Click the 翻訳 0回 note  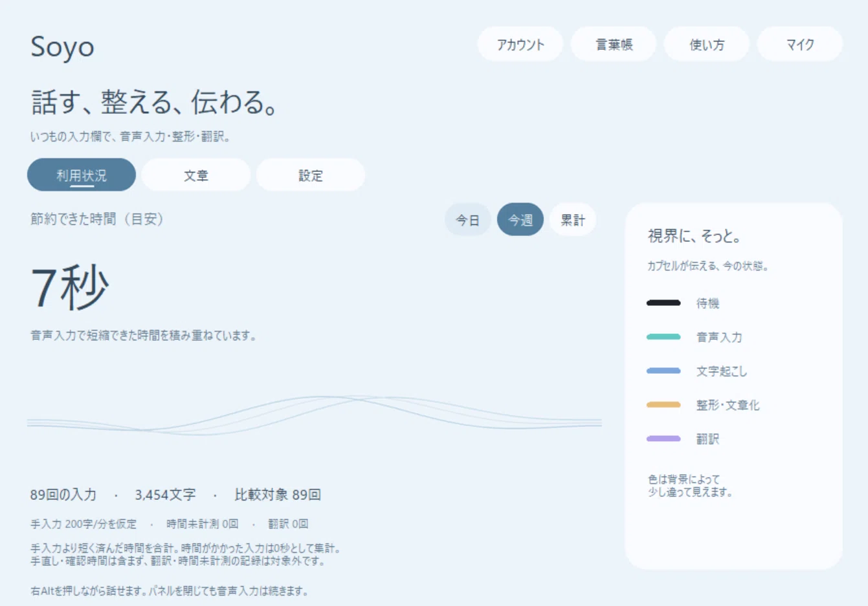(288, 524)
